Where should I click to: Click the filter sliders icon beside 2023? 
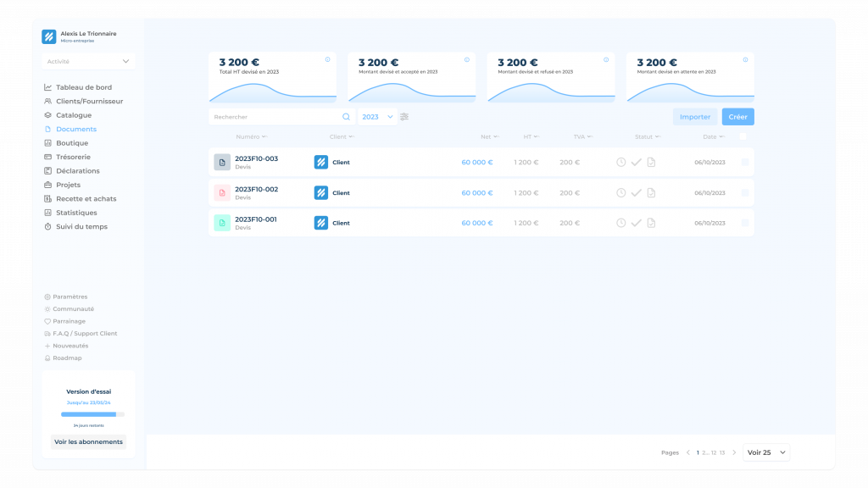(404, 117)
